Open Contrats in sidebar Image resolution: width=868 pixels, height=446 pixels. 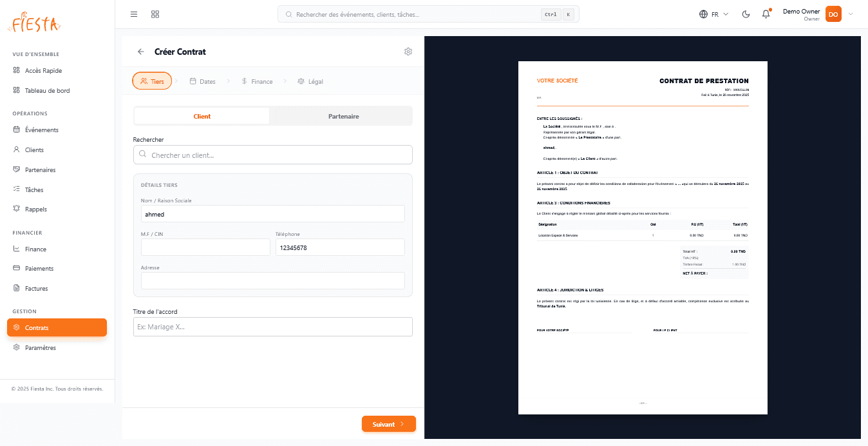coord(57,327)
